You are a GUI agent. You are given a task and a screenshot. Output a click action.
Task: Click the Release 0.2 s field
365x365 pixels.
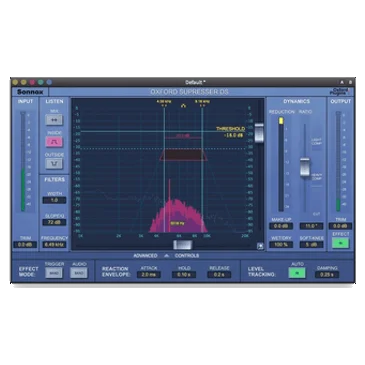(219, 275)
